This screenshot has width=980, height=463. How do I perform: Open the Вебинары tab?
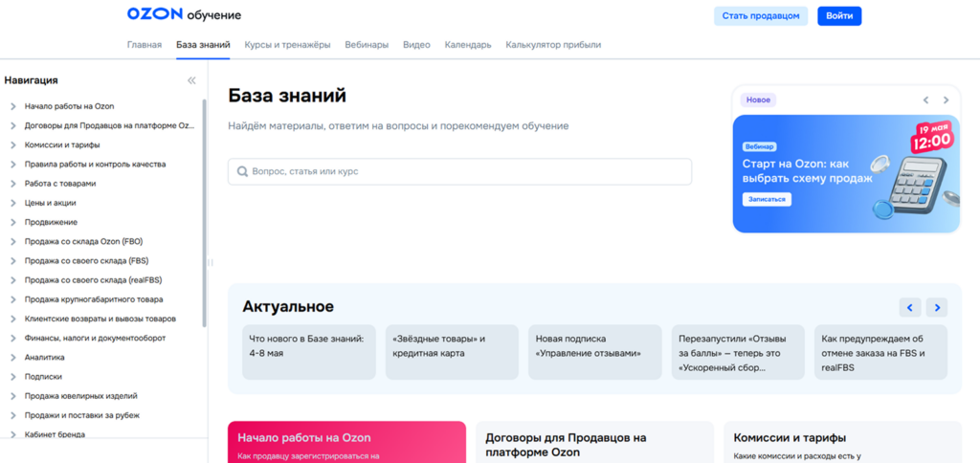[x=367, y=45]
